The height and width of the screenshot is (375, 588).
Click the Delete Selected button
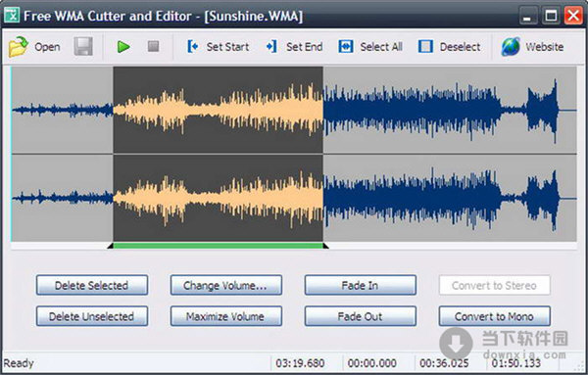point(92,285)
